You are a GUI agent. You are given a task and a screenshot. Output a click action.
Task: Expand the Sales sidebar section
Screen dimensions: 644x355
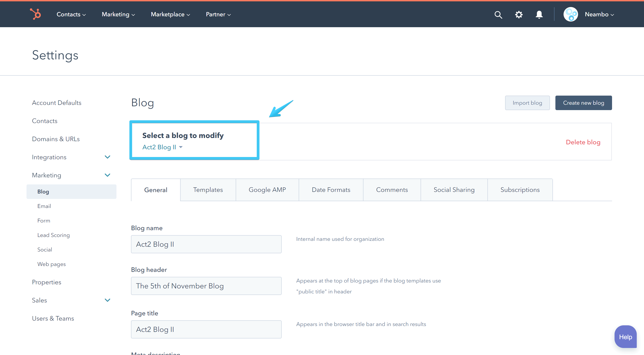(107, 300)
